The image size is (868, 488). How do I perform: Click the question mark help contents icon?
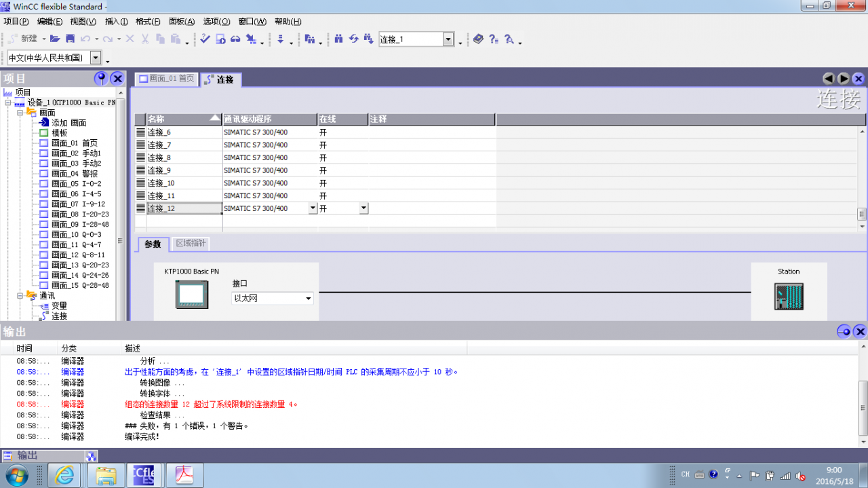coord(494,39)
